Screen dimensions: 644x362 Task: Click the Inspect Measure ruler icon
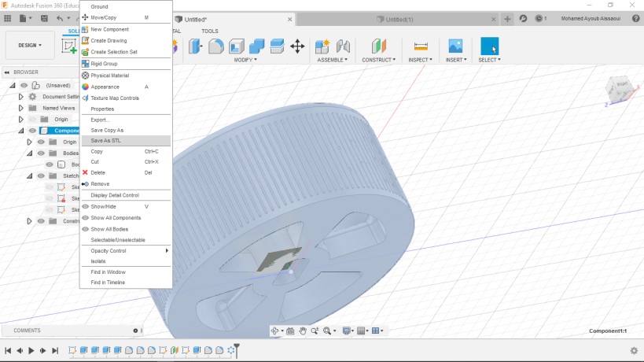tap(421, 46)
